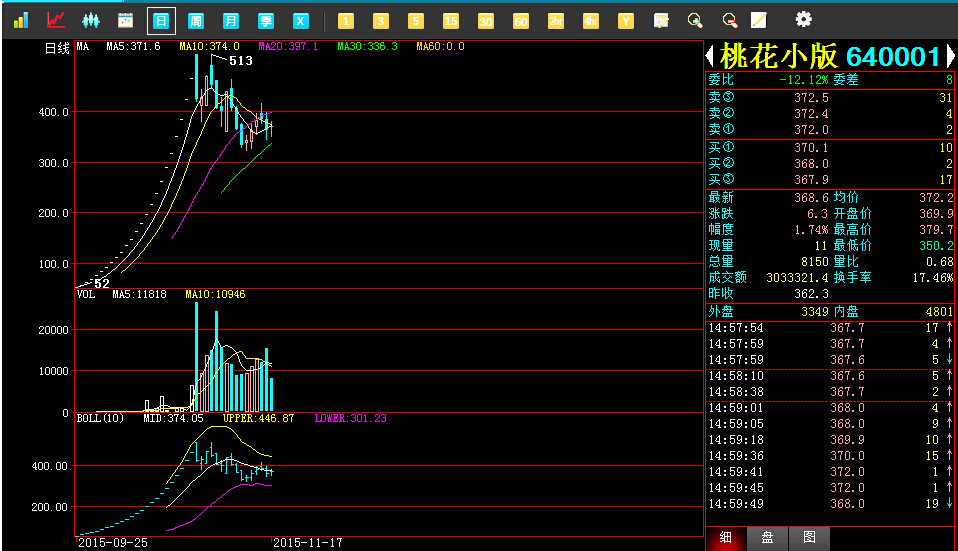
Task: Switch to monthly (月) period
Action: 231,20
